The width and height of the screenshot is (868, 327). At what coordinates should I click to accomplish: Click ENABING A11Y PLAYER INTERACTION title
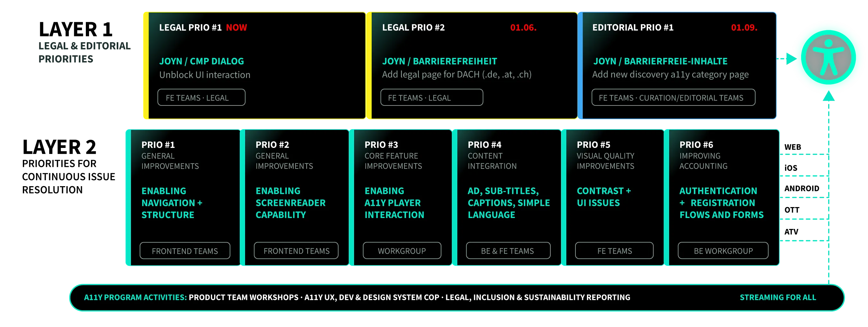394,203
